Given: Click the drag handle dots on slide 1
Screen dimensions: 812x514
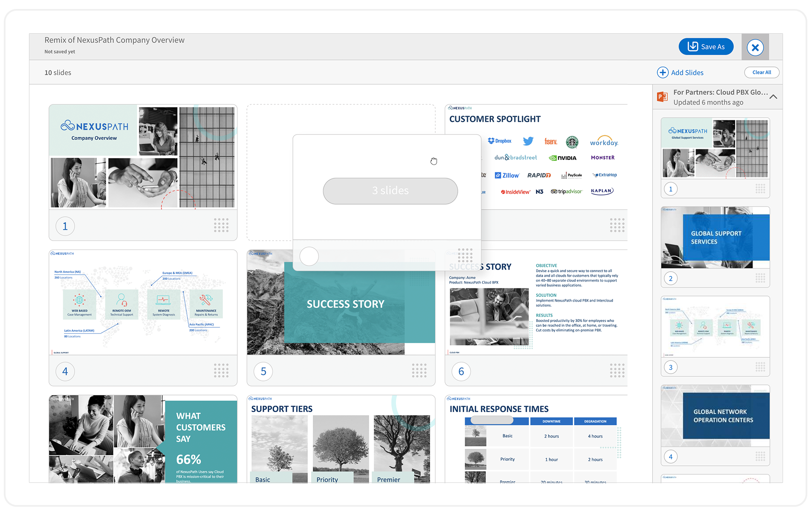Looking at the screenshot, I should click(x=221, y=225).
